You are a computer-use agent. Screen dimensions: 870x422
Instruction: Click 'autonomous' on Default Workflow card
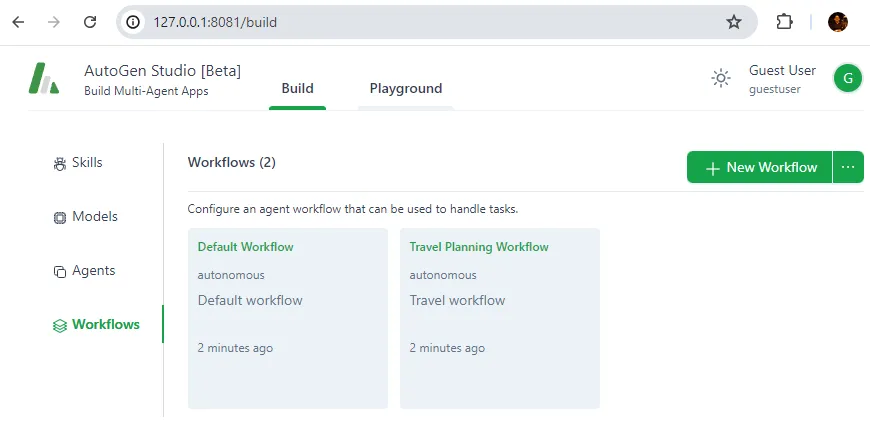tap(231, 275)
